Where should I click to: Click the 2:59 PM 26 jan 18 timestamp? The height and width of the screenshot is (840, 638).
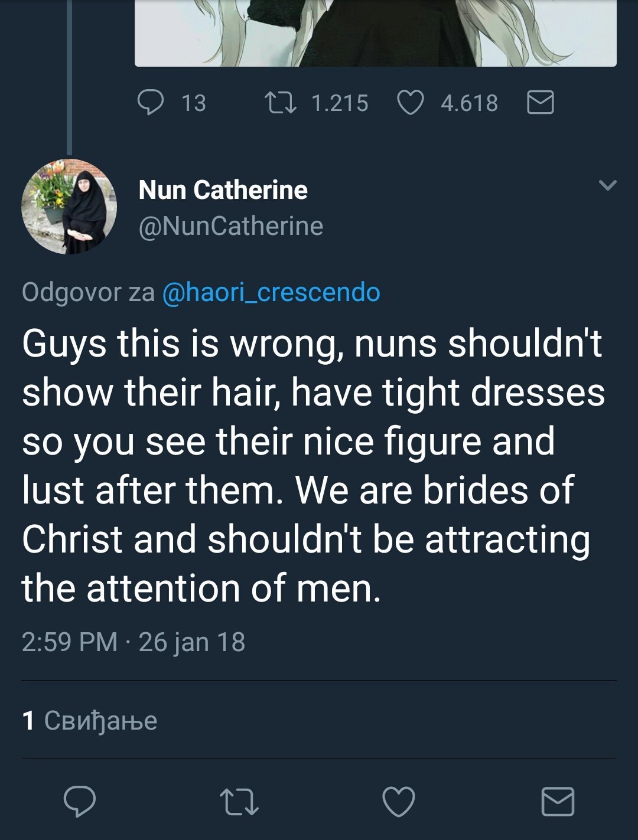point(133,642)
